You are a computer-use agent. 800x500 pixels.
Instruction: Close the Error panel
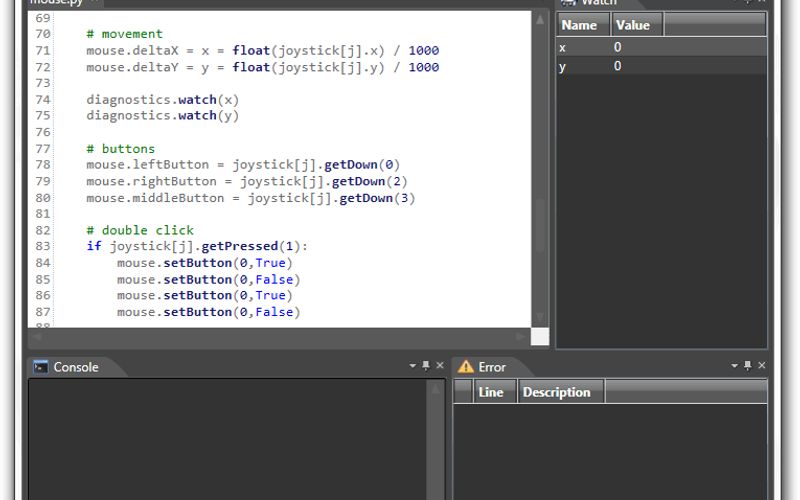tap(762, 367)
